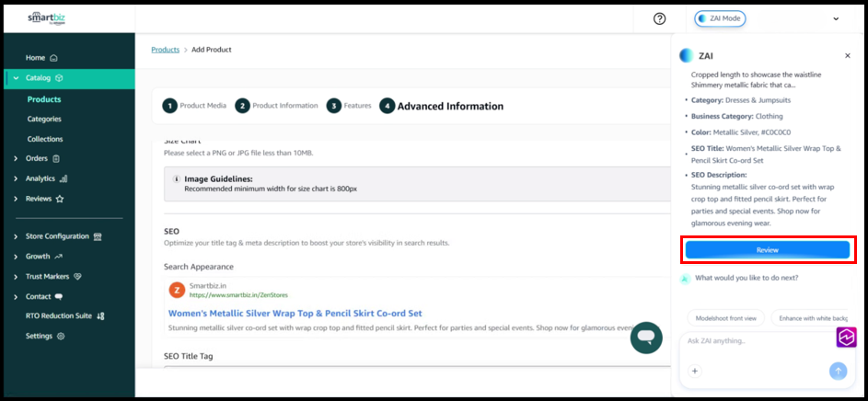Viewport: 868px width, 401px height.
Task: Open the floating chat support bubble
Action: pos(646,337)
